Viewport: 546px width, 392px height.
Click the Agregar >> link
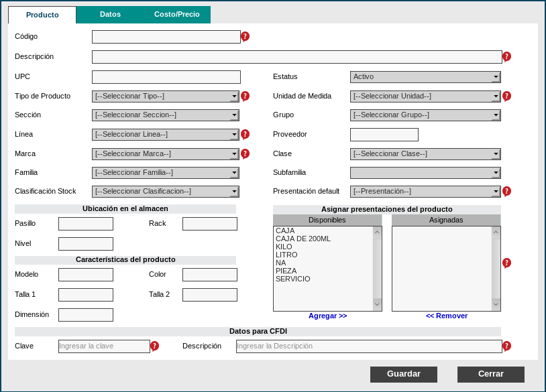pos(327,316)
